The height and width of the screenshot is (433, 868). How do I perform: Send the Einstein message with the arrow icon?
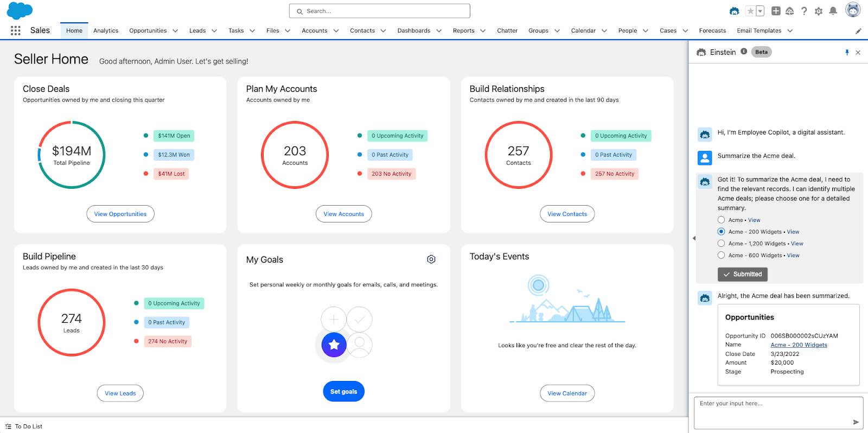pos(856,422)
